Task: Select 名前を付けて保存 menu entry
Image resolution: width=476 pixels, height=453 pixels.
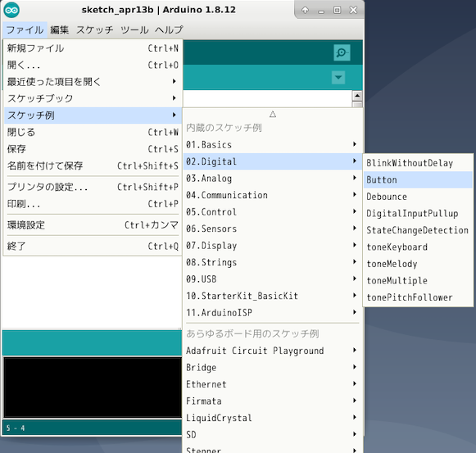Action: coord(93,165)
